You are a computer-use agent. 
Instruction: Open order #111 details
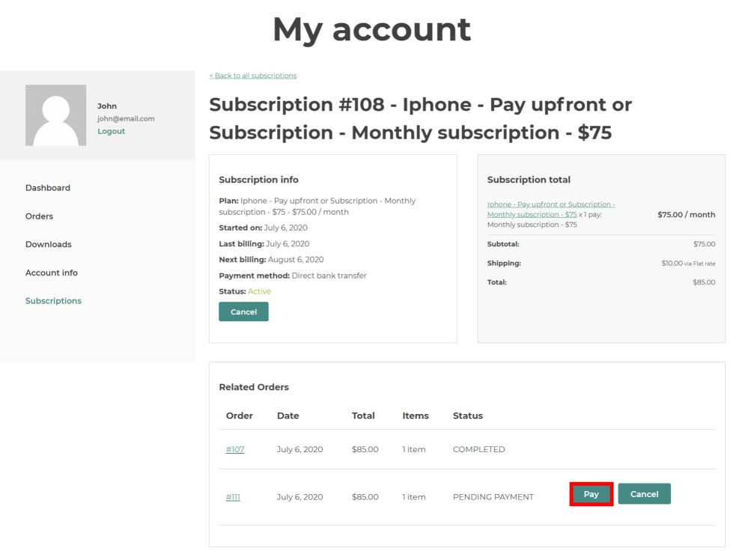(233, 496)
